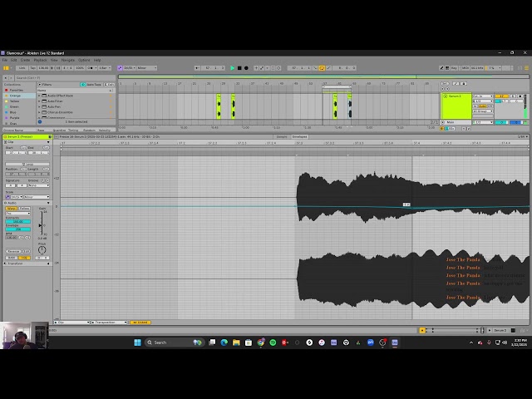Click the browser Search field

(65, 77)
